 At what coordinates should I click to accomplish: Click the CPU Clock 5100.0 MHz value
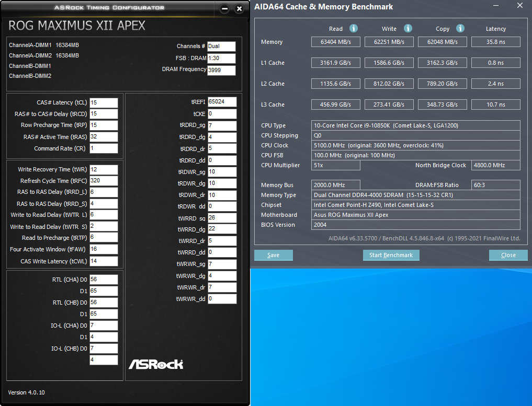[416, 145]
